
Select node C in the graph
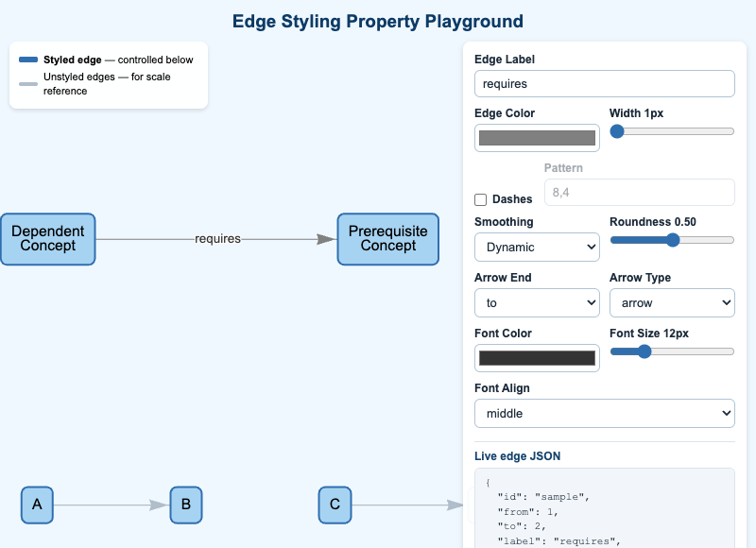pos(335,505)
